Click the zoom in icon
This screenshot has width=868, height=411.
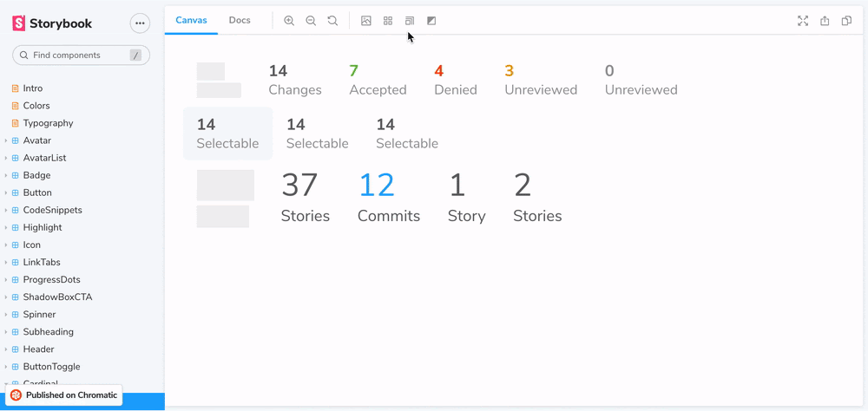click(289, 21)
